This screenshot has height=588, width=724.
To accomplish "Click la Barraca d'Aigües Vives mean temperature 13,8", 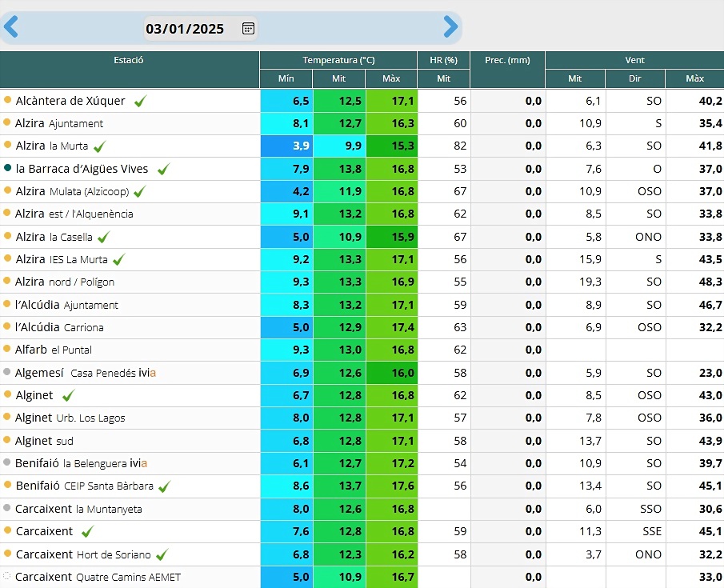I will (340, 169).
